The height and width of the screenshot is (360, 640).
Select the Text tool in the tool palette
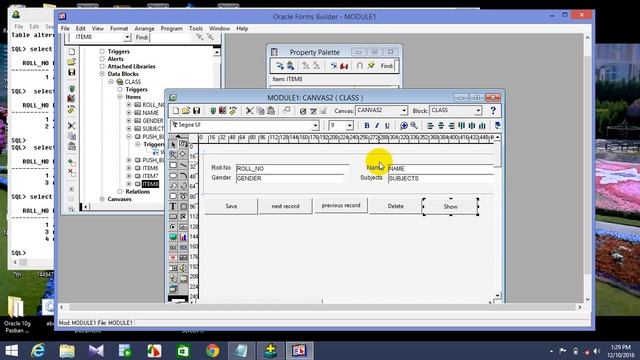173,207
